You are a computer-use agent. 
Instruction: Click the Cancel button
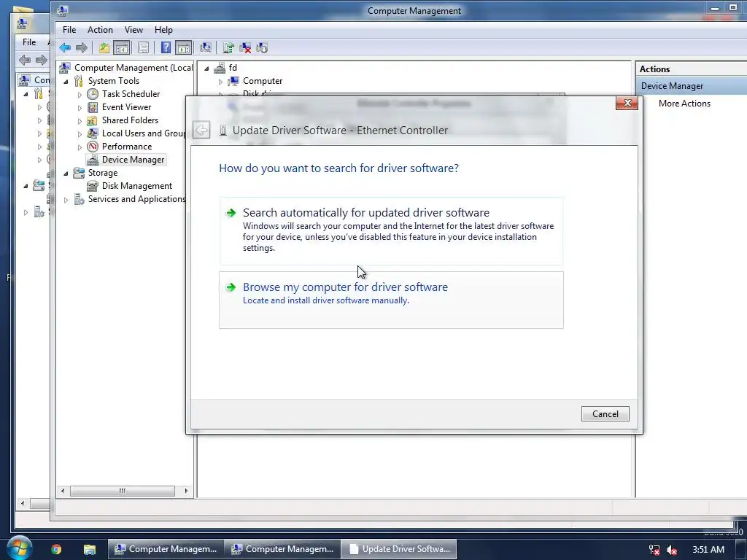(605, 414)
